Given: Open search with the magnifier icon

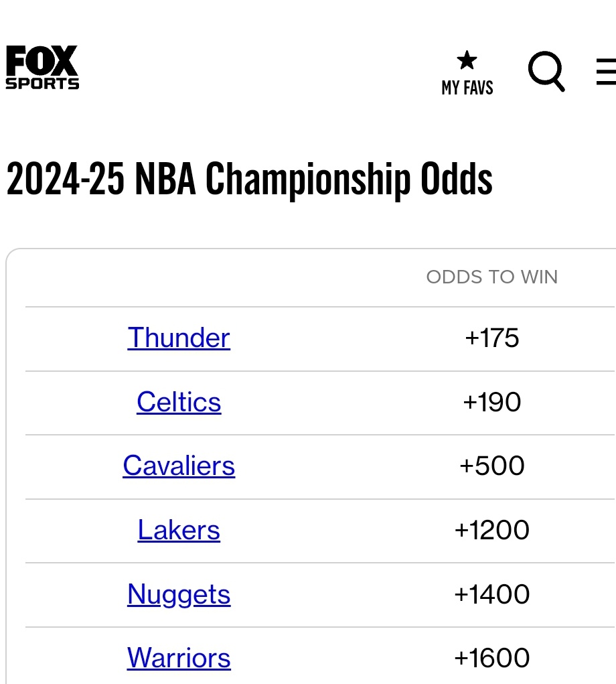Looking at the screenshot, I should (x=546, y=71).
